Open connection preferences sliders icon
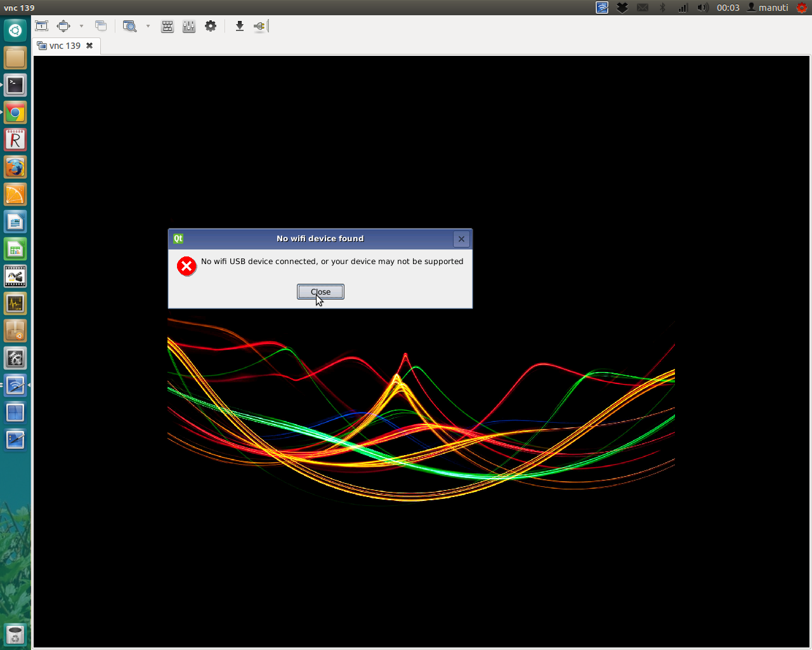This screenshot has height=650, width=812. click(189, 26)
